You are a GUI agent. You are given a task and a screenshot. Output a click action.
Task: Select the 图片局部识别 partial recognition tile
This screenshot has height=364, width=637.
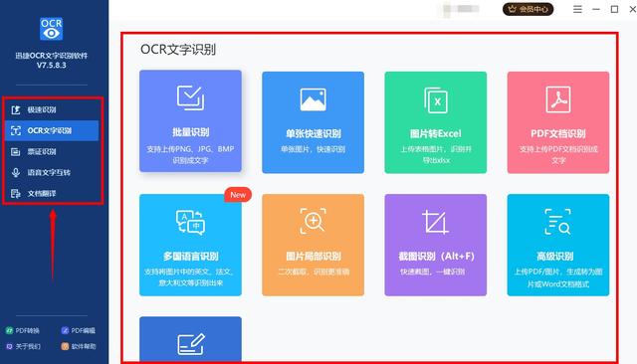coord(313,245)
